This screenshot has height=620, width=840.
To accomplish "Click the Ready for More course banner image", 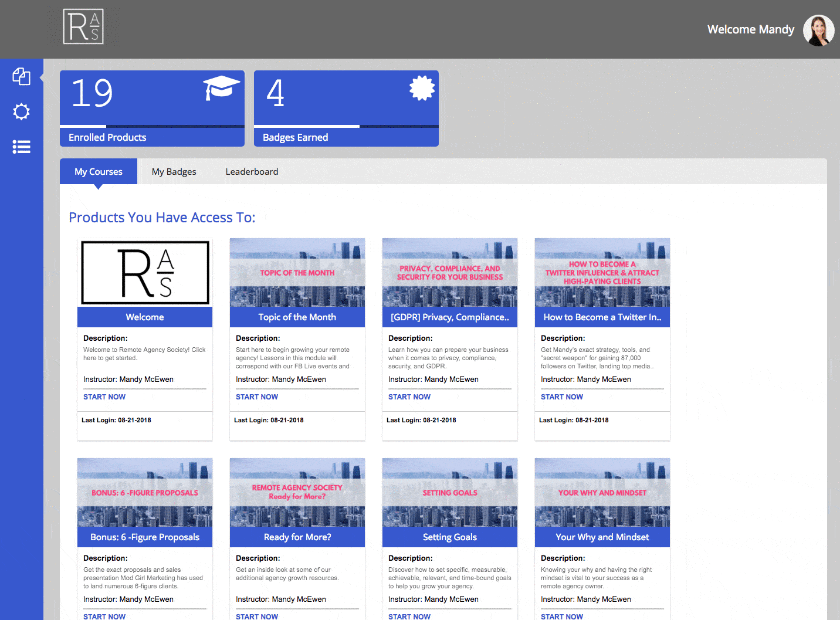I will coord(297,492).
